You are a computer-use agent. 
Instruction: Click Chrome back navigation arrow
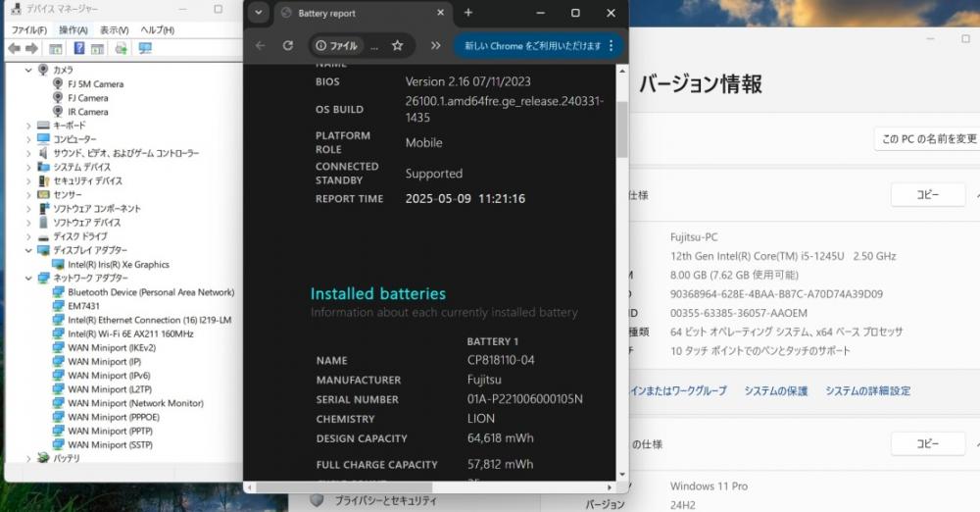(260, 46)
